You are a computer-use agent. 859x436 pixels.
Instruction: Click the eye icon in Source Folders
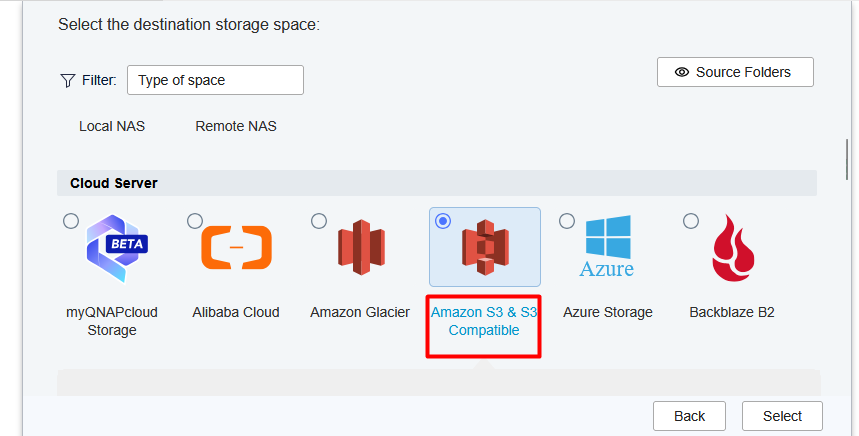682,72
